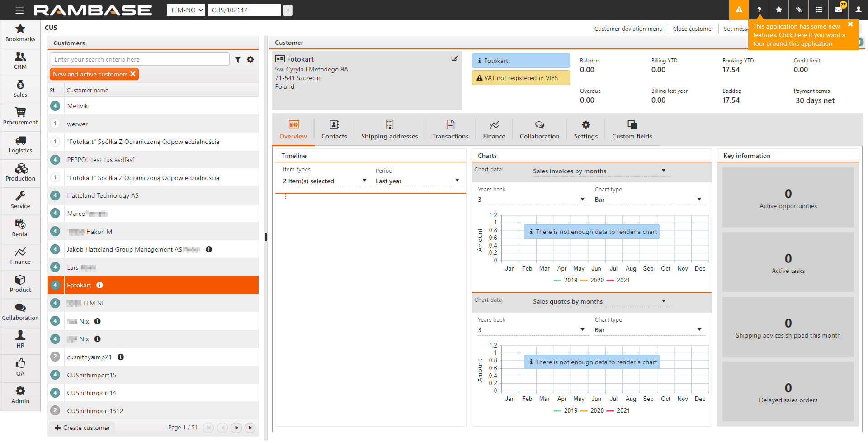
Task: Open Sales invoices by months dropdown
Action: point(599,171)
